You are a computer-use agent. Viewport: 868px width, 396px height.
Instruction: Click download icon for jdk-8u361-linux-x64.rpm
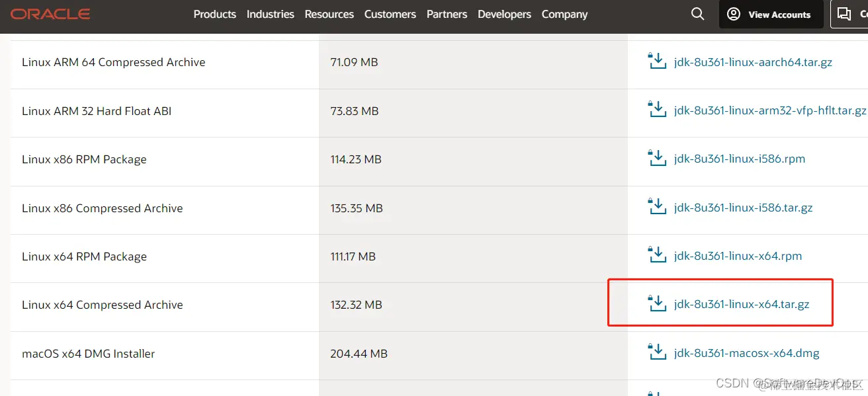coord(656,255)
